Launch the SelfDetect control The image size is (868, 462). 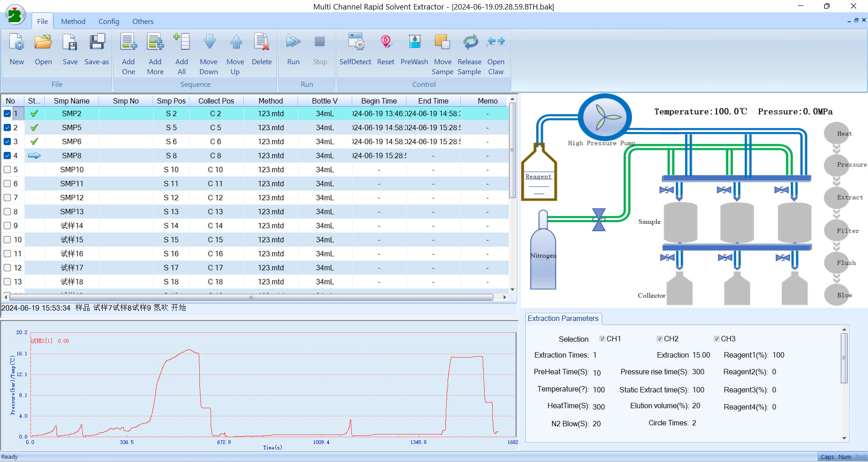pos(356,42)
